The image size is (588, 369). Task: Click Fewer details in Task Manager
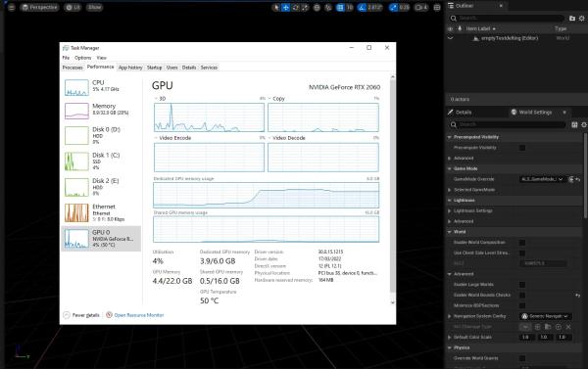click(x=81, y=315)
